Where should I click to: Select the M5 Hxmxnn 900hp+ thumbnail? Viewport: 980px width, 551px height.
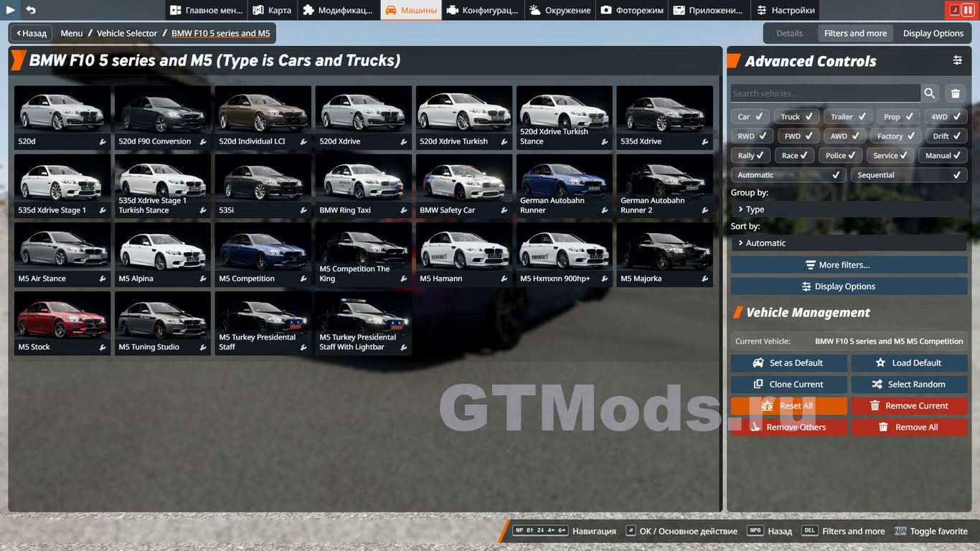click(565, 254)
